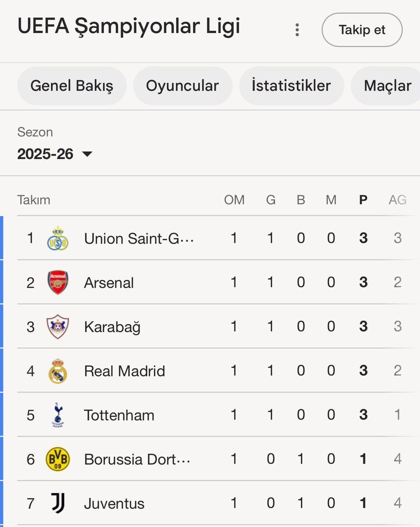Click the Real Madrid club crest
The height and width of the screenshot is (527, 420).
click(x=58, y=371)
